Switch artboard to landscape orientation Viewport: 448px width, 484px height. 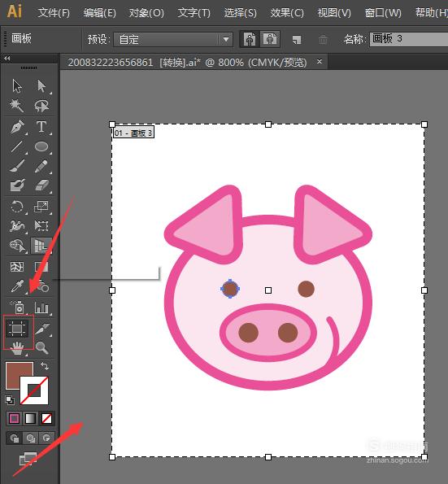point(270,39)
